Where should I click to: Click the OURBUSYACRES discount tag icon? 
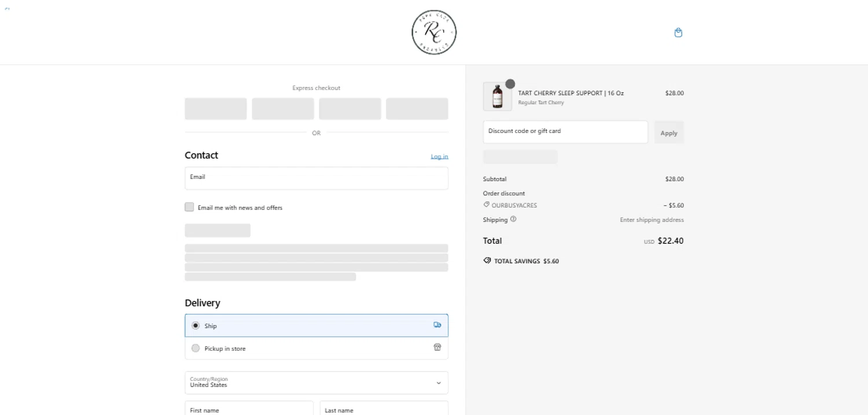pyautogui.click(x=487, y=205)
